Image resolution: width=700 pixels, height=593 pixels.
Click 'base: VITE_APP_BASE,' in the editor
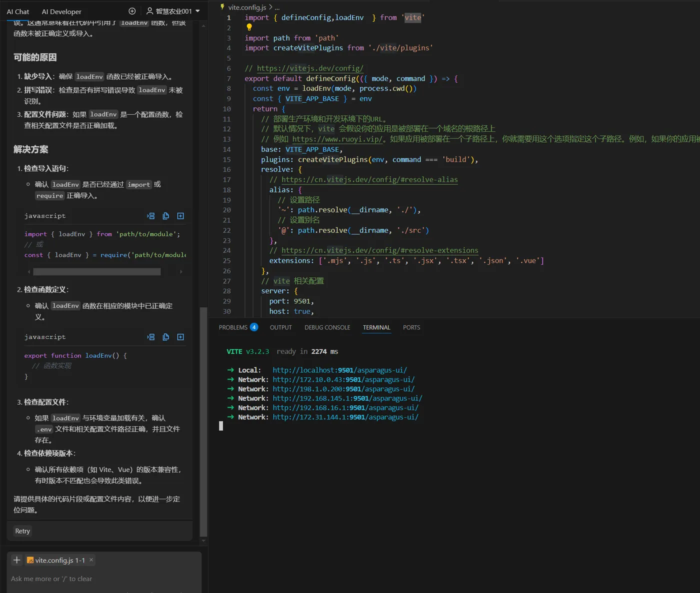pos(302,149)
